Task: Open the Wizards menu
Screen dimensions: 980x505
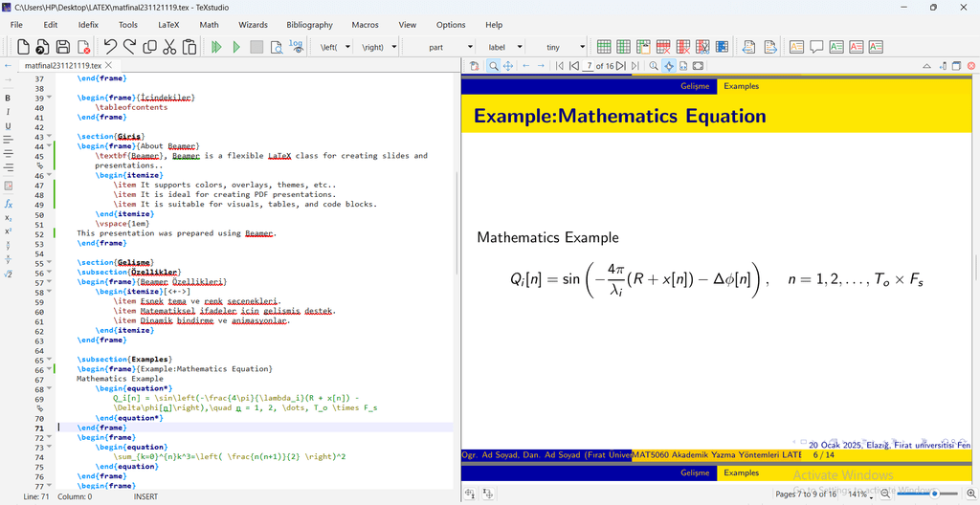Action: [253, 25]
